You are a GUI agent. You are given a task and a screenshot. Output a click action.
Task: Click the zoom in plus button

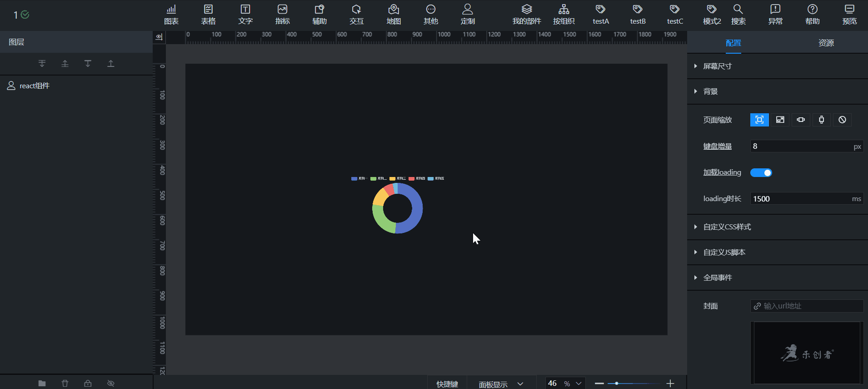point(670,384)
